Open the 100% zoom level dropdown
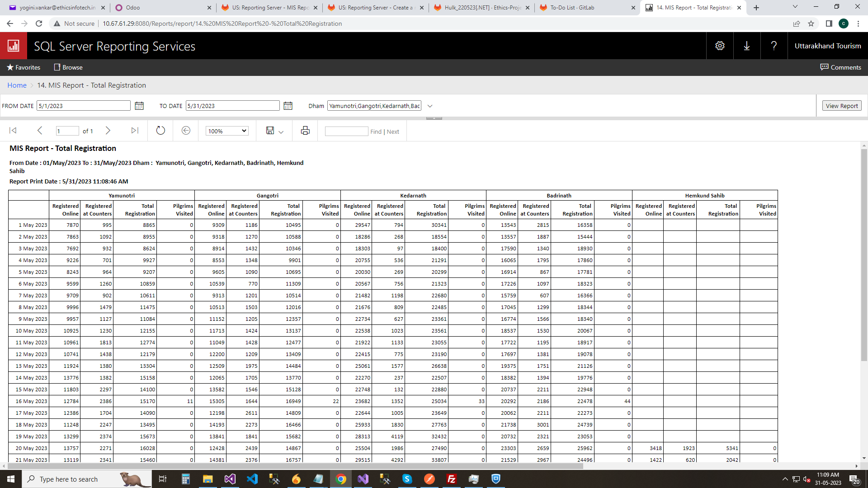Viewport: 868px width, 488px height. [227, 131]
